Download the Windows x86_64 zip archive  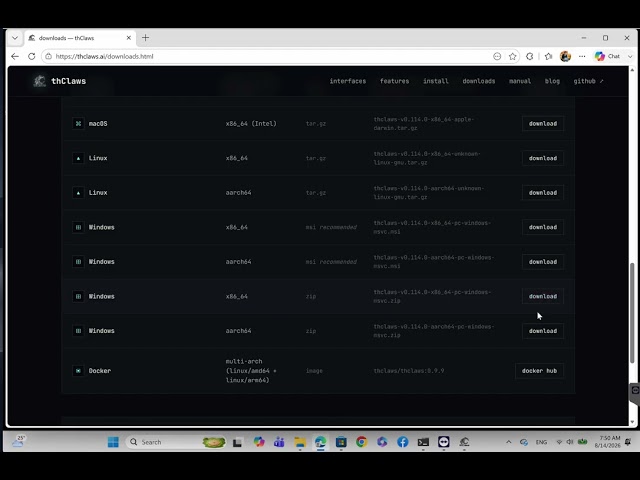(543, 296)
